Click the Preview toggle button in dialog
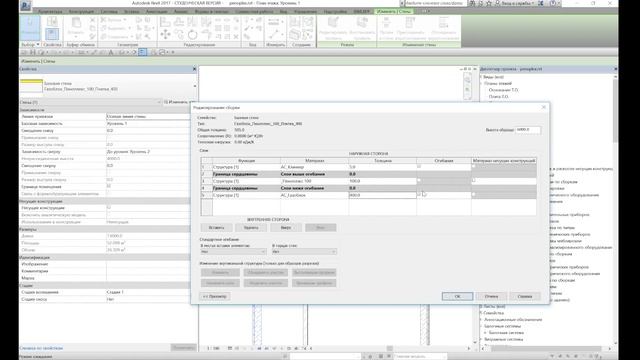Viewport: 640px width, 360px height. pos(215,296)
